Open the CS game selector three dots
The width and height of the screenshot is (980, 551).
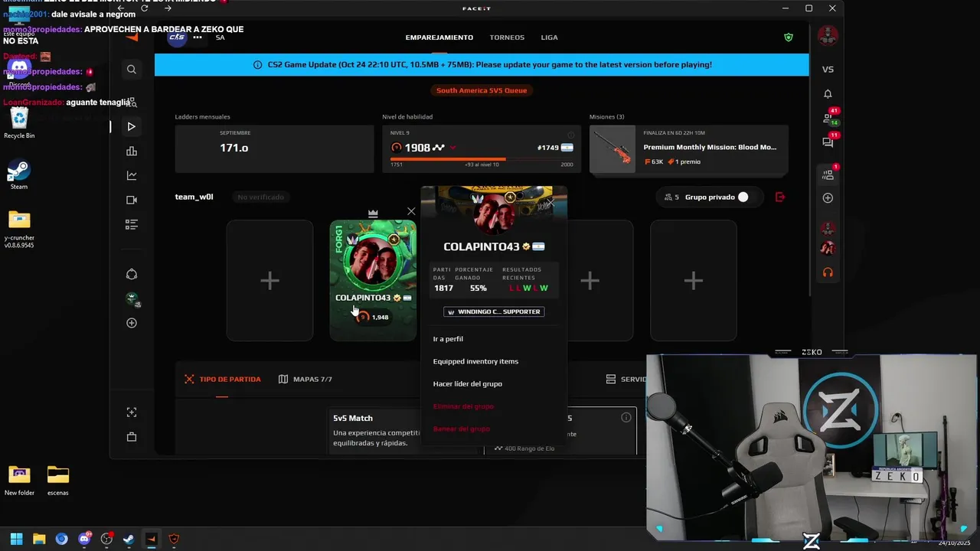coord(198,37)
